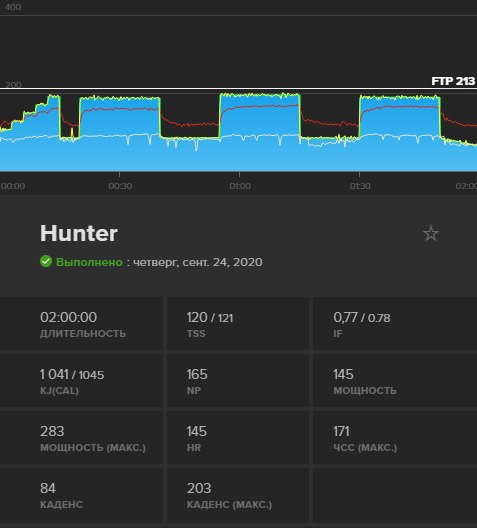Click the NP label

click(194, 391)
